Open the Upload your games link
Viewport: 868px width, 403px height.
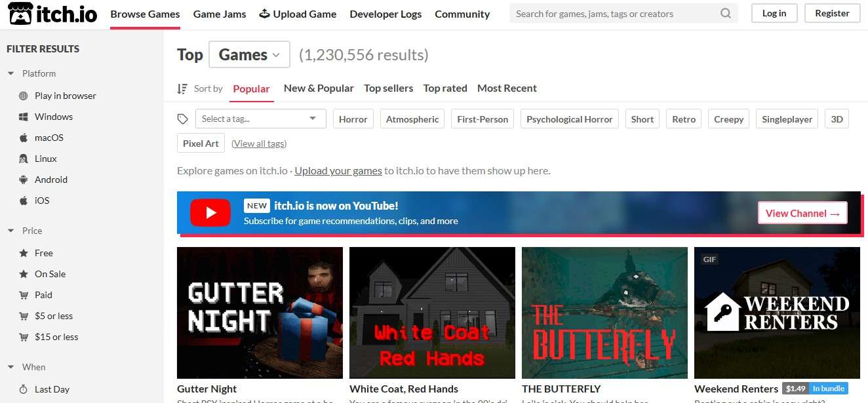coord(338,170)
